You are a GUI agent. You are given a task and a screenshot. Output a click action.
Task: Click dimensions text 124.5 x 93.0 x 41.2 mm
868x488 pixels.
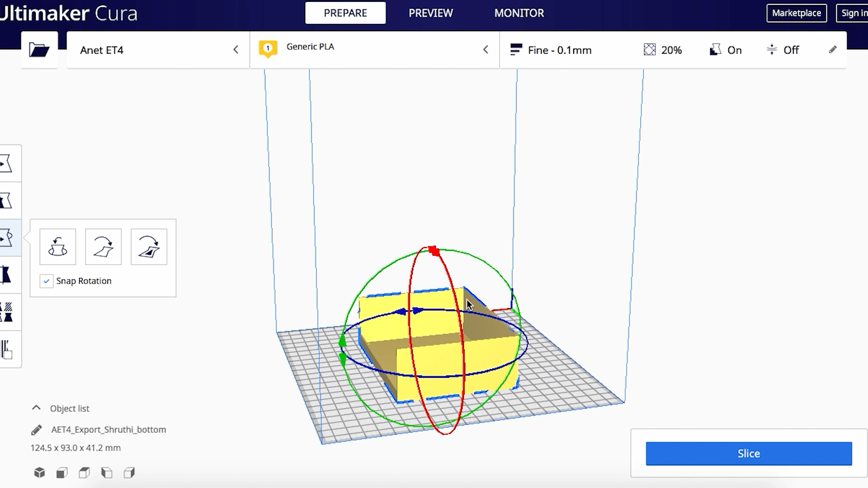[x=75, y=448]
